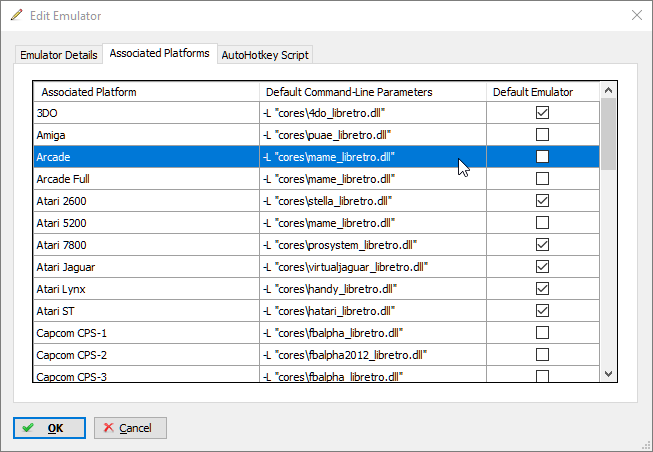Click the Atari ST platform cell

click(x=147, y=311)
